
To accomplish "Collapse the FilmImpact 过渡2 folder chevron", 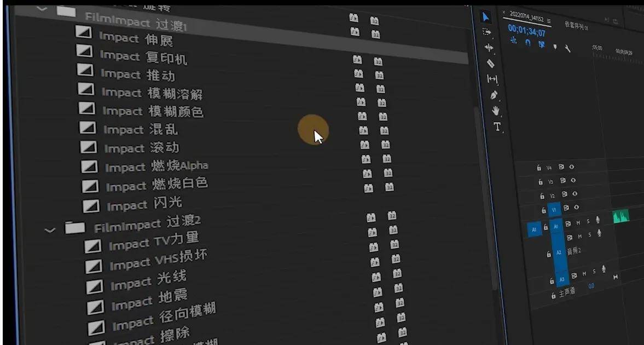I will 50,230.
